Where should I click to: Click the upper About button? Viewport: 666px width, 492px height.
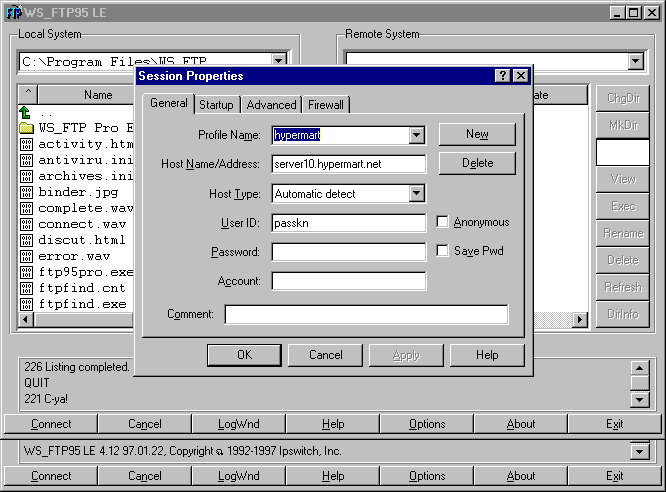tap(521, 424)
